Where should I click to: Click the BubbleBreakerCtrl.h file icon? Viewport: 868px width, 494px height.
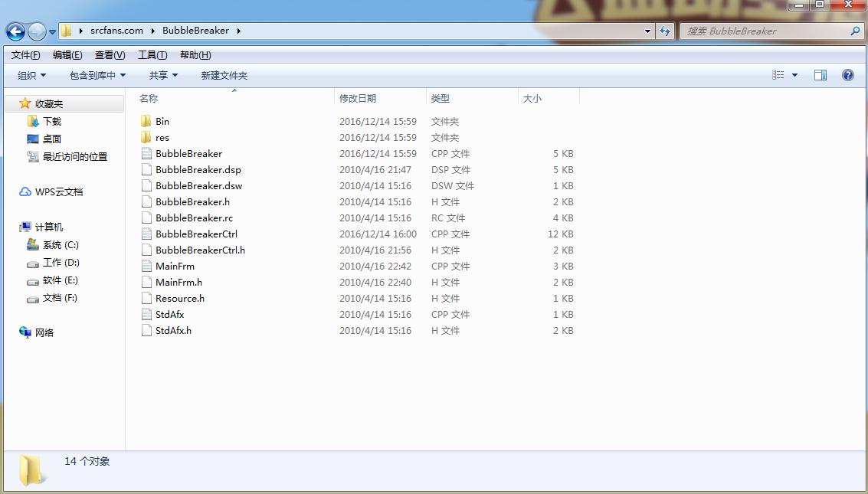(x=146, y=250)
